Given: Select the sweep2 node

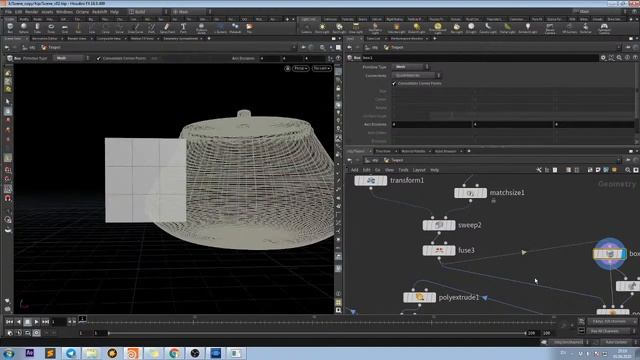Looking at the screenshot, I should tap(439, 225).
